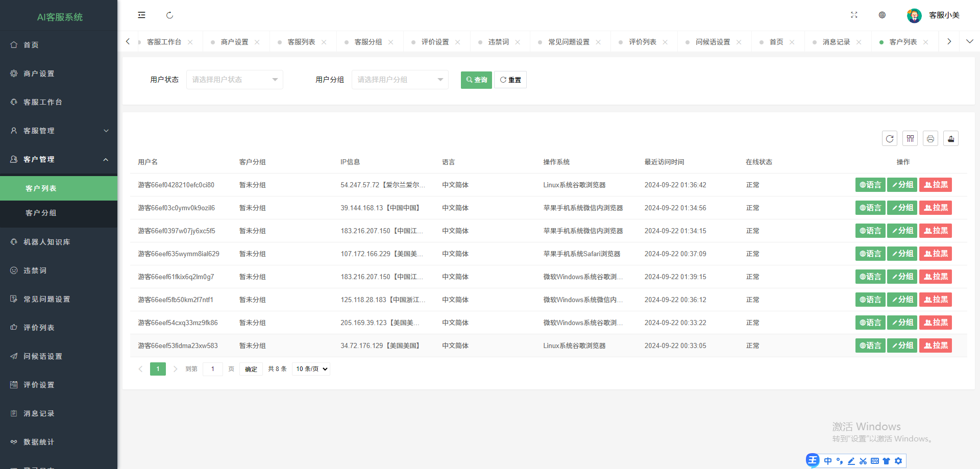Open the language globe icon in header
The width and height of the screenshot is (980, 469).
coord(882,15)
